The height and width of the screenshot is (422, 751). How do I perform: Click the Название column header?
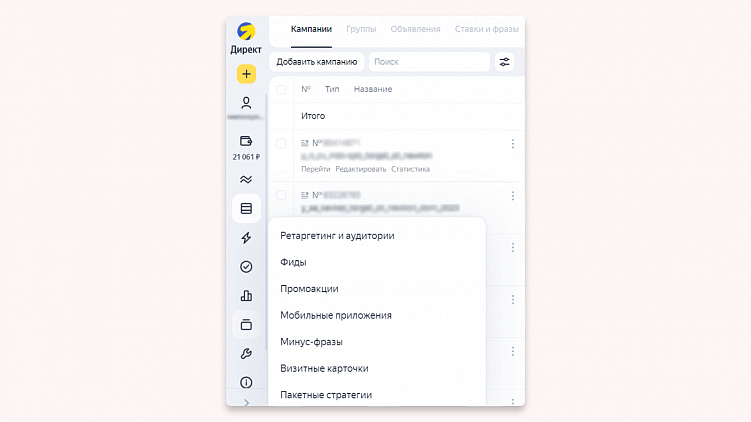click(x=373, y=89)
